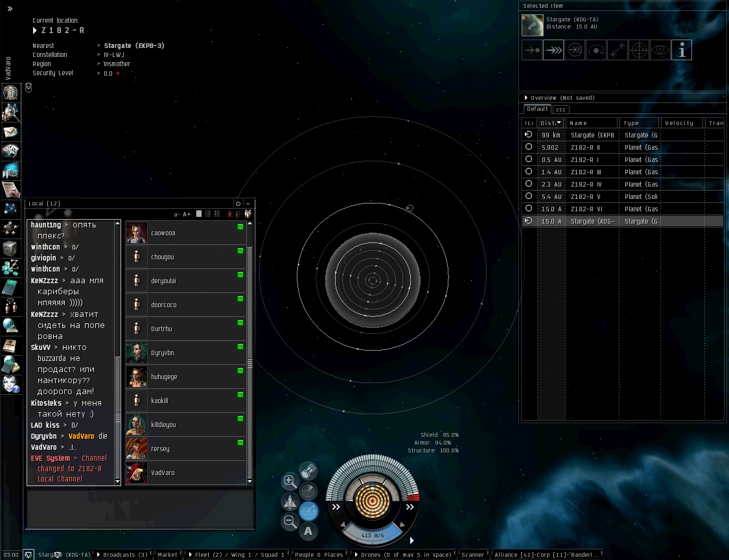Decrease chat font size a- button
729x560 pixels.
[x=177, y=215]
